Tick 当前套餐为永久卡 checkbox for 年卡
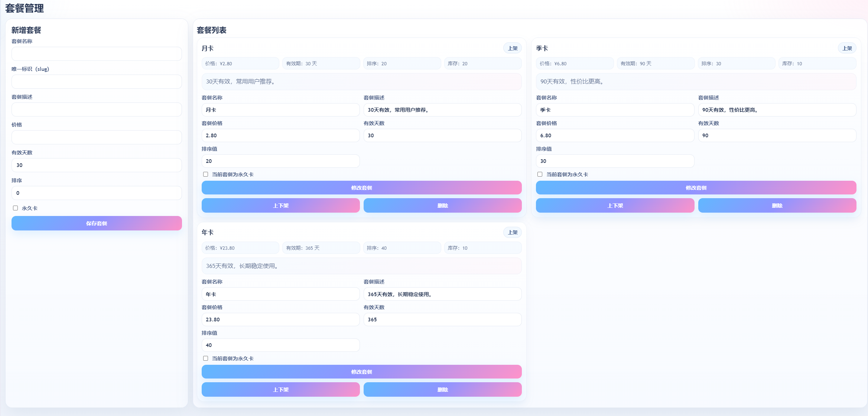The image size is (868, 416). pos(205,358)
